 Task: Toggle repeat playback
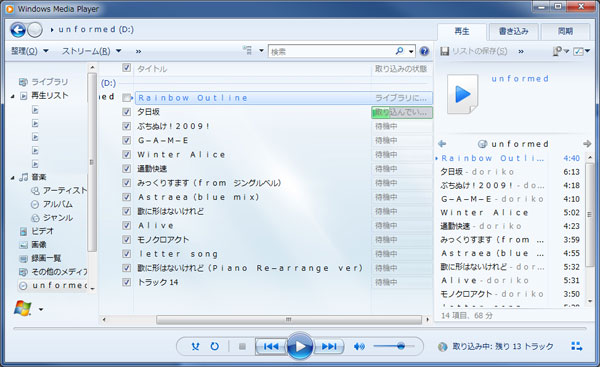click(x=215, y=346)
